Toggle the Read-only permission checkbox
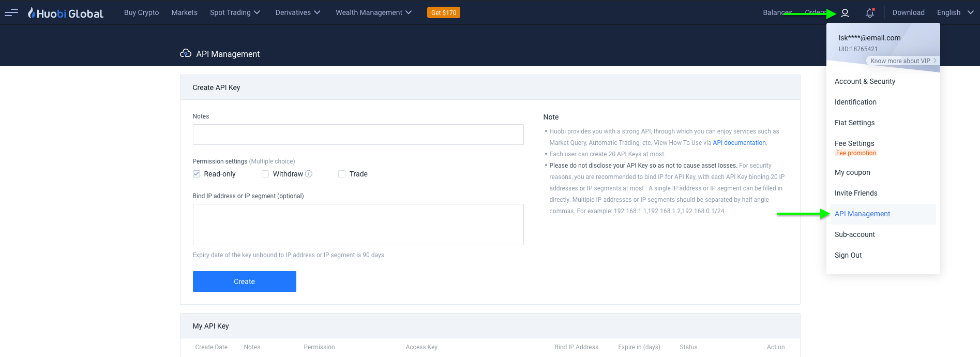This screenshot has height=357, width=980. (x=197, y=174)
